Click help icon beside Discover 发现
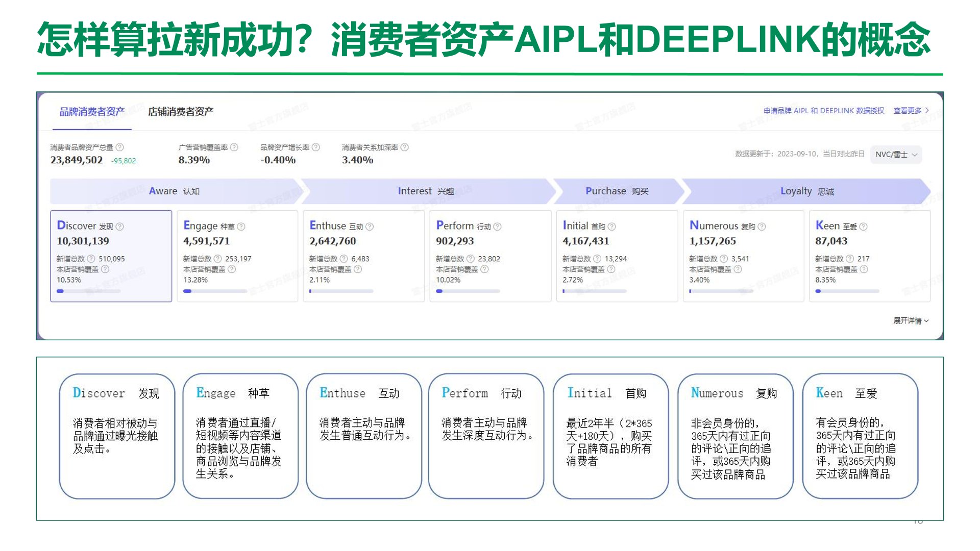The height and width of the screenshot is (551, 980). click(120, 227)
